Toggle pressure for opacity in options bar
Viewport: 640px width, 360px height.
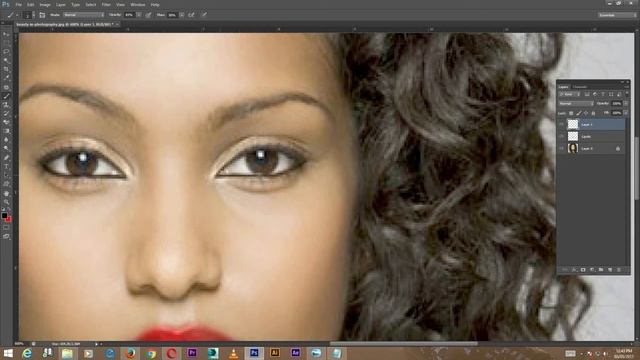(149, 15)
